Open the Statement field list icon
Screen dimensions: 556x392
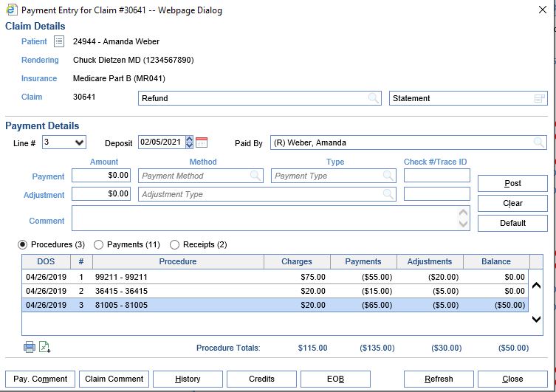coord(539,98)
